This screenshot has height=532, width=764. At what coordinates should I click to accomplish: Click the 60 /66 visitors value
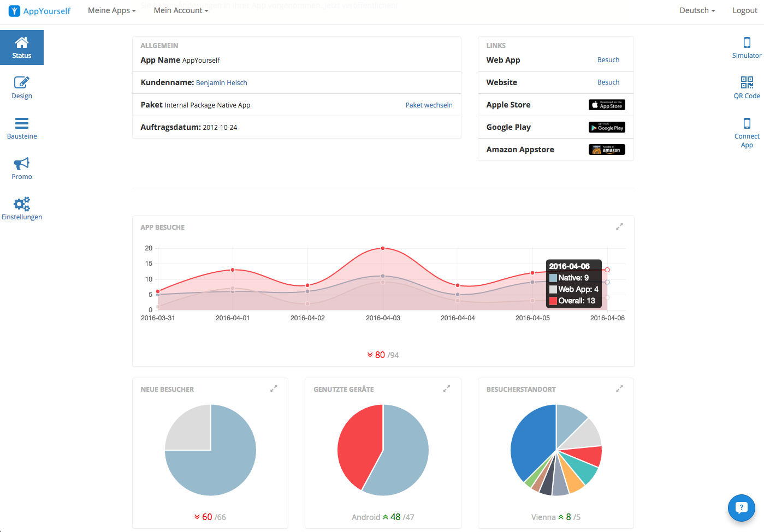[x=210, y=517]
